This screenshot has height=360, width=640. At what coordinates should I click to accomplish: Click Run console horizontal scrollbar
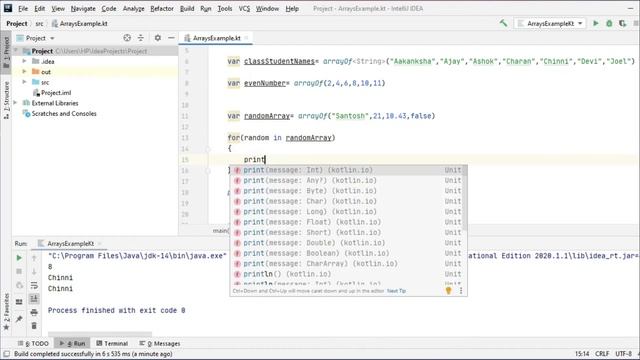(x=100, y=334)
